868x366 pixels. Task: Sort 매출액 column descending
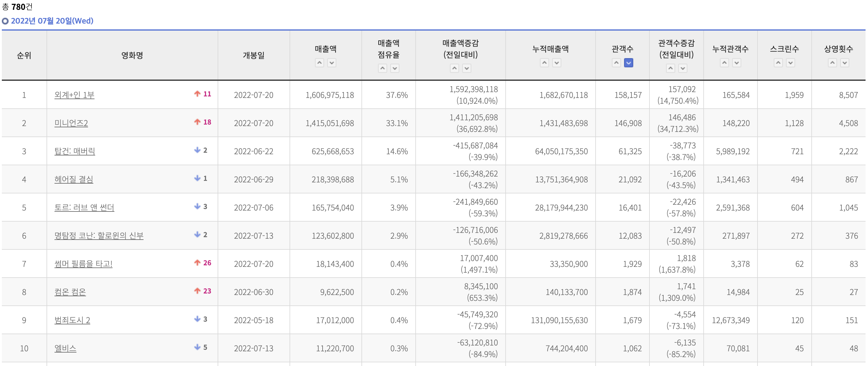click(x=331, y=63)
